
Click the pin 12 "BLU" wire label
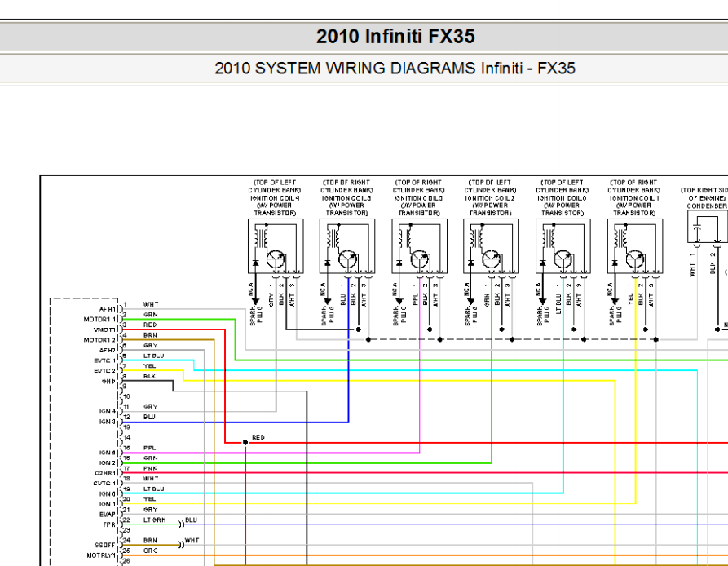tap(149, 417)
